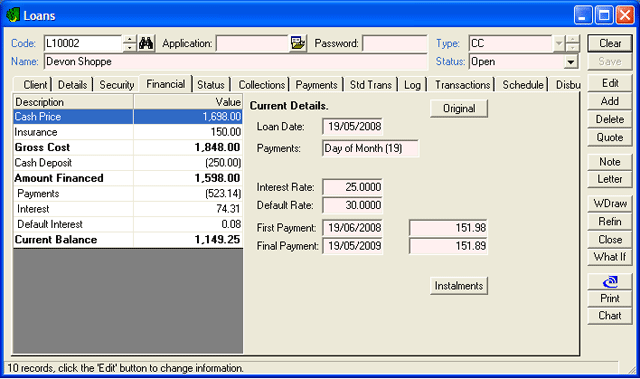Image resolution: width=640 pixels, height=379 pixels.
Task: Select the Log tab
Action: pyautogui.click(x=412, y=85)
